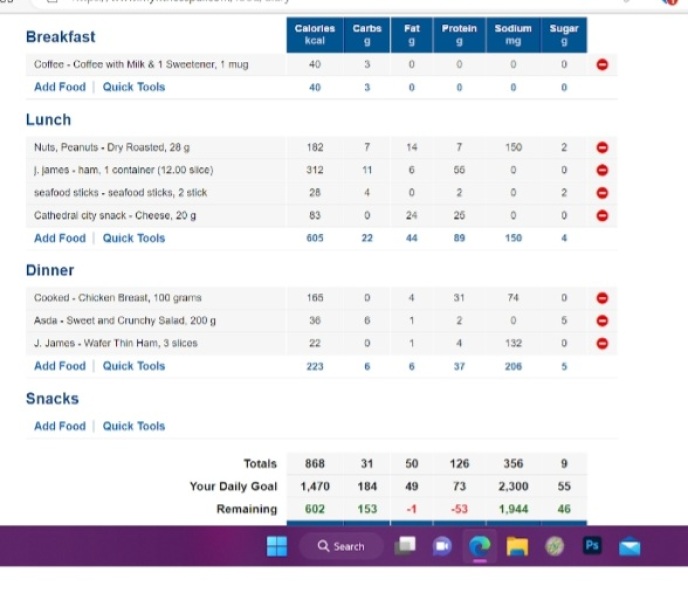This screenshot has height=600, width=688.
Task: Open Quick Tools for Lunch
Action: pyautogui.click(x=134, y=238)
